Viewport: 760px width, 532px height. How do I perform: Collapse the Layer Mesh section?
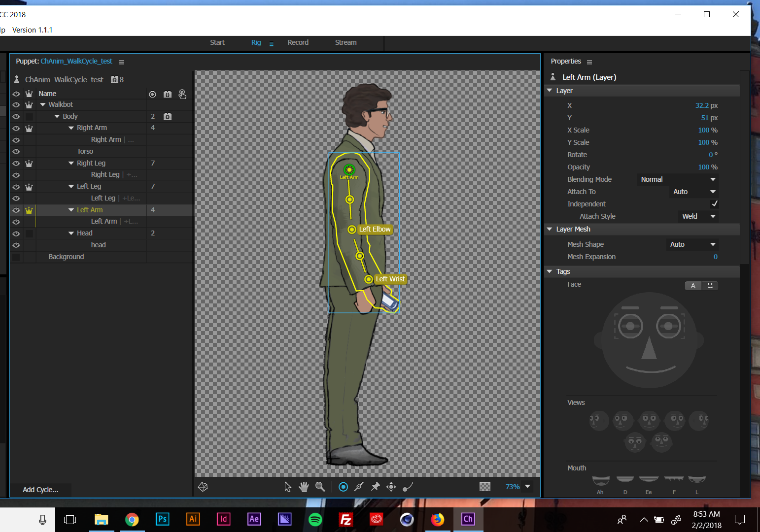pos(550,229)
